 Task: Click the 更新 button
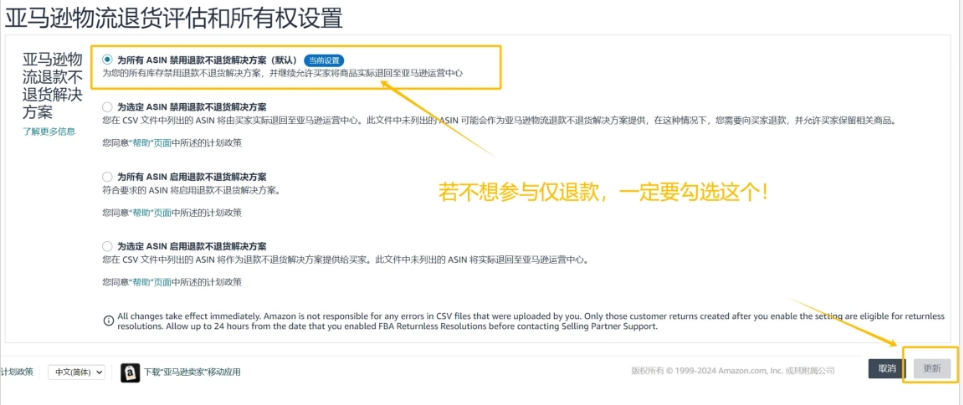tap(932, 369)
